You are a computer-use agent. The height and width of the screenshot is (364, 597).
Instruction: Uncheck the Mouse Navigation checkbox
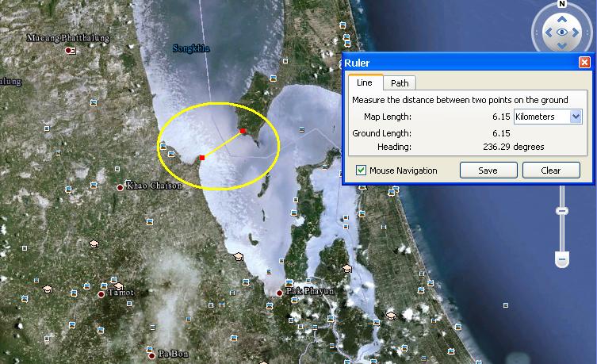click(x=362, y=171)
